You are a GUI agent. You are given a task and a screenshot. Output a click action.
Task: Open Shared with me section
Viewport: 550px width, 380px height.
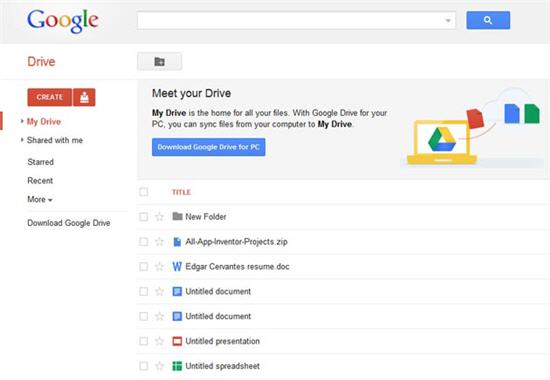[x=55, y=140]
